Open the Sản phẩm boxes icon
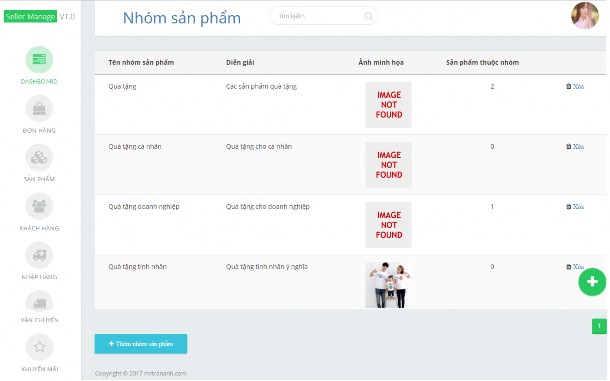The height and width of the screenshot is (381, 610). click(39, 158)
